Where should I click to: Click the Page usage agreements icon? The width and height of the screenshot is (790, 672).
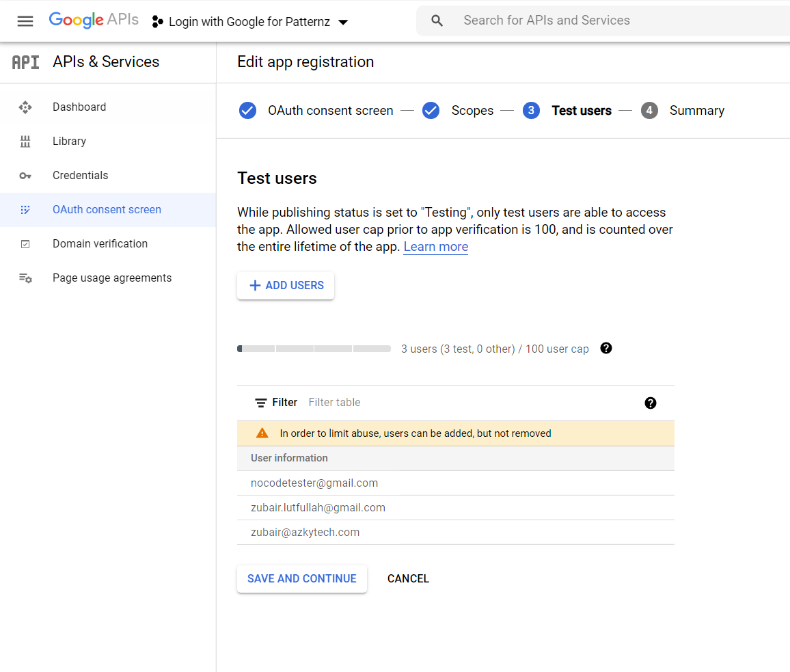(x=25, y=278)
